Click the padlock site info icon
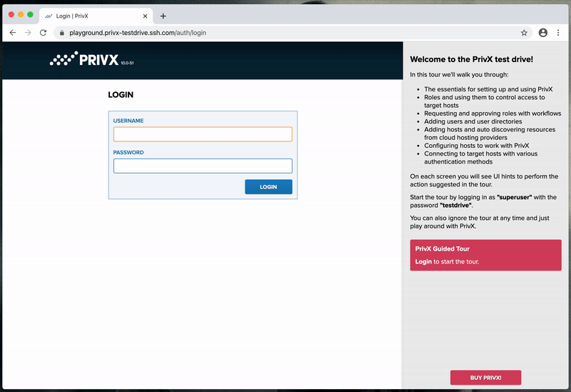 (62, 33)
